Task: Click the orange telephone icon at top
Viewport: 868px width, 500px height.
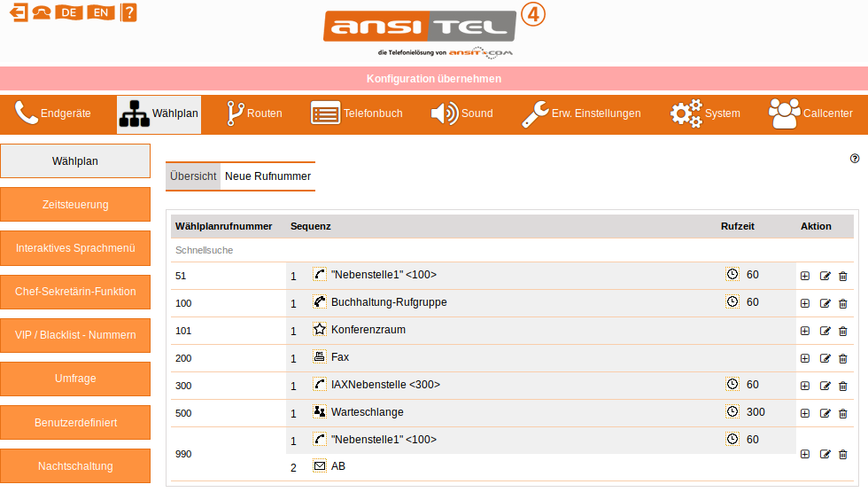Action: pyautogui.click(x=42, y=12)
